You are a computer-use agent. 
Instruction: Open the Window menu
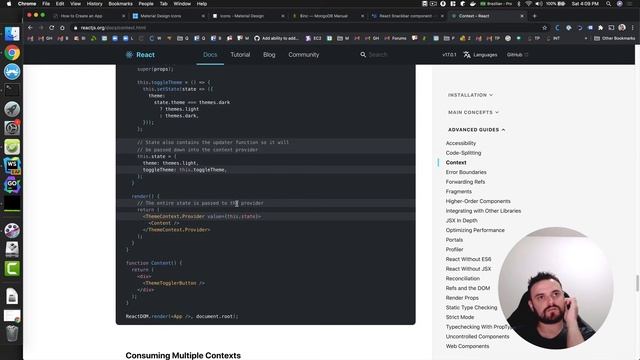point(182,4)
